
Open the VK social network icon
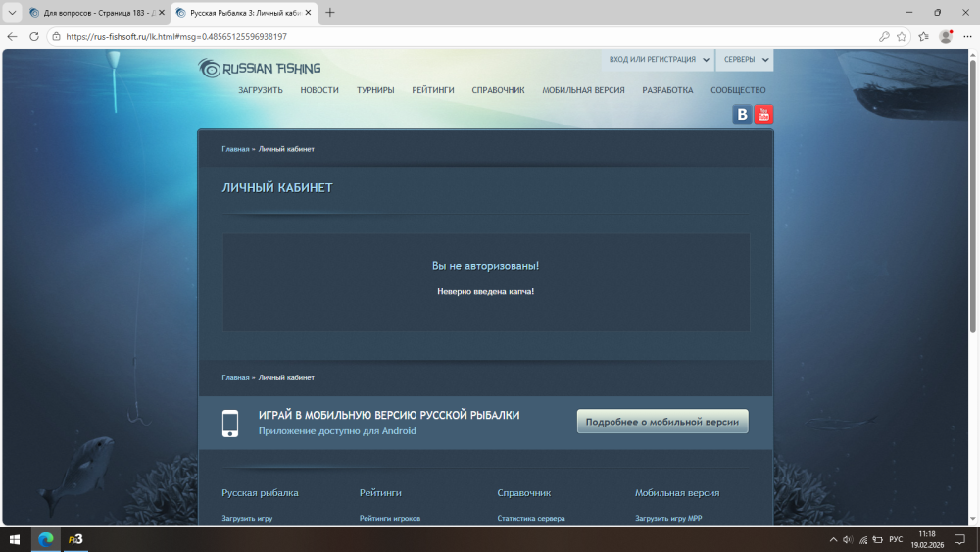point(742,115)
